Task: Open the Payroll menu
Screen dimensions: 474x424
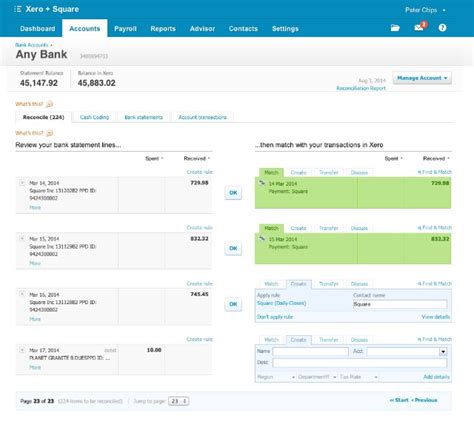Action: (x=125, y=29)
